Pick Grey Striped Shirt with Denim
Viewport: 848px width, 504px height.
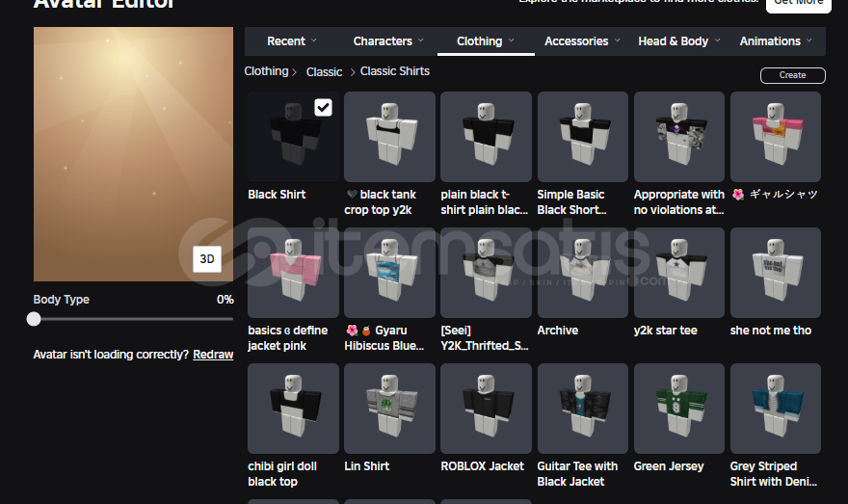click(775, 409)
